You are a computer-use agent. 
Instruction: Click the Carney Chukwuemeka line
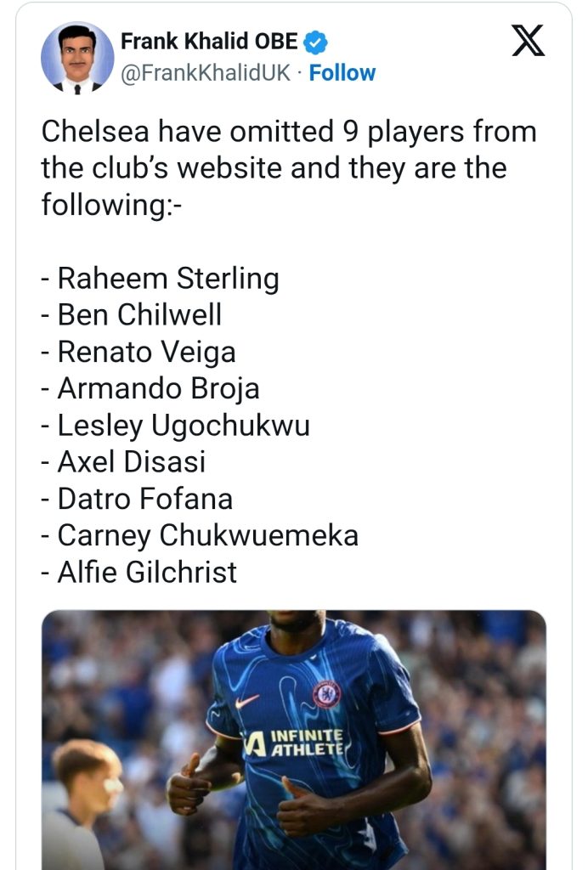[200, 535]
